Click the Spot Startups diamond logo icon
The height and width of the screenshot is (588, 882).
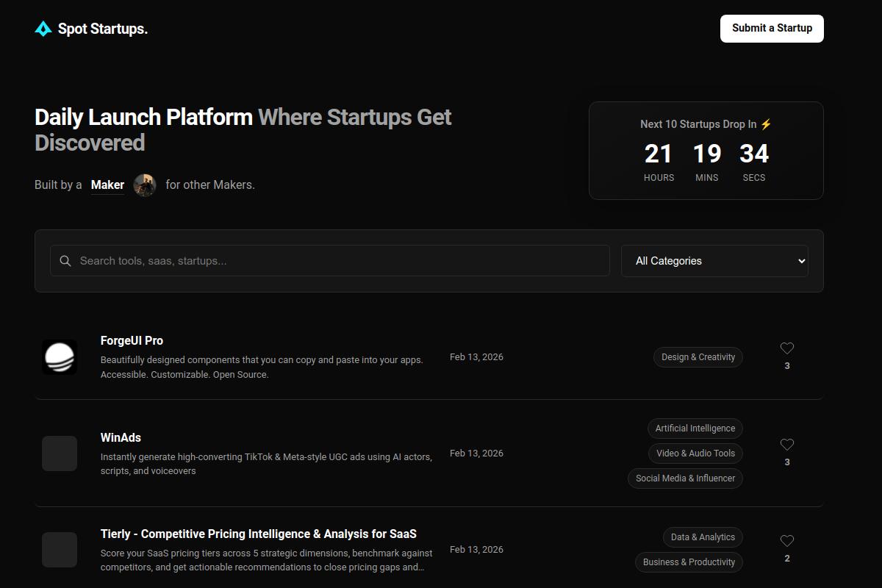click(x=43, y=29)
